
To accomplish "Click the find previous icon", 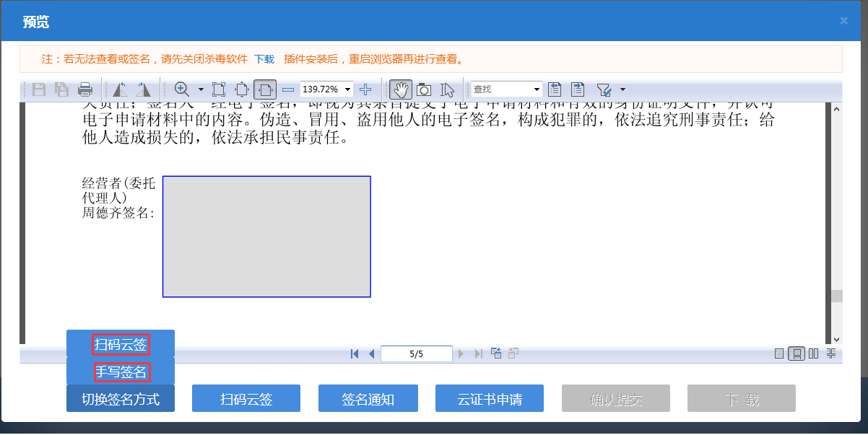I will click(x=555, y=89).
